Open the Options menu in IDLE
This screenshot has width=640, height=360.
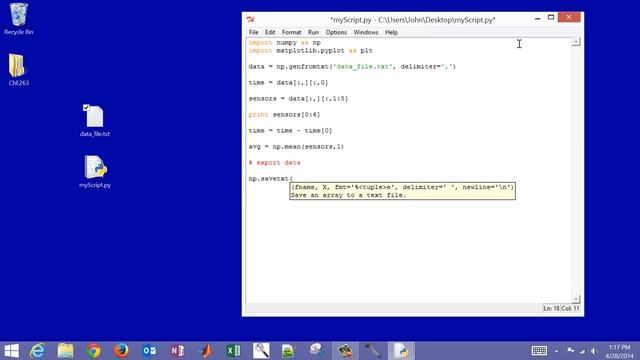coord(336,32)
